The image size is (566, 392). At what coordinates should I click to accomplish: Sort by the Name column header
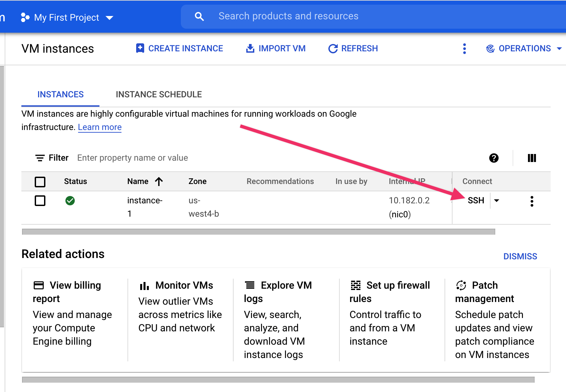[138, 181]
